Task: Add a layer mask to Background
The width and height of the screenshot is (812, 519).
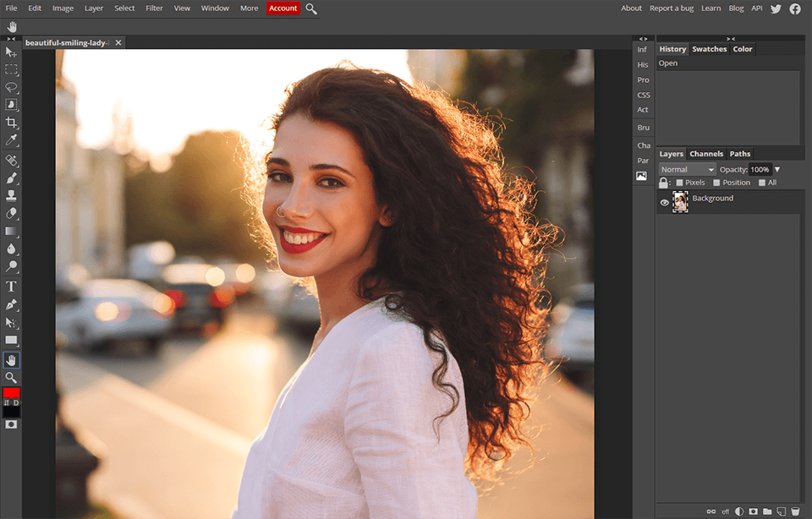Action: pyautogui.click(x=753, y=511)
